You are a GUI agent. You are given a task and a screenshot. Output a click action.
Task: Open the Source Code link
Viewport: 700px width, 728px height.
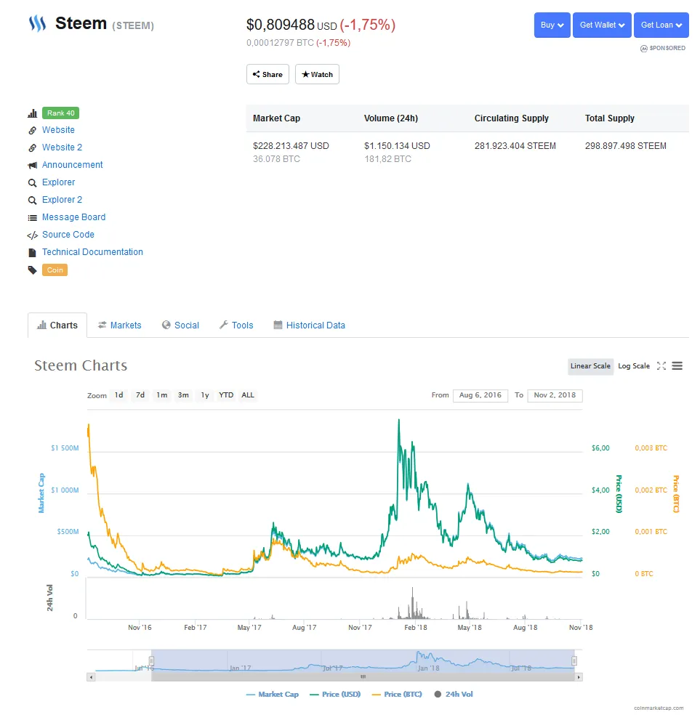[68, 235]
